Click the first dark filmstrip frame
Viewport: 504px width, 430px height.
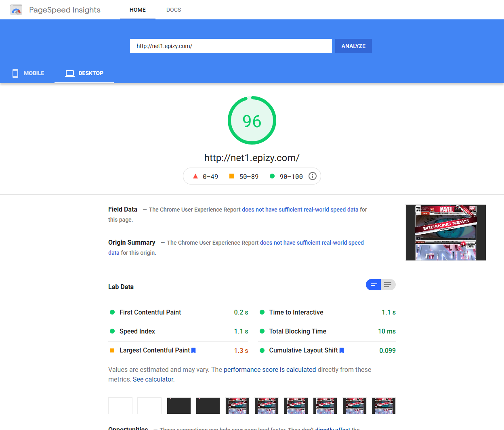179,406
